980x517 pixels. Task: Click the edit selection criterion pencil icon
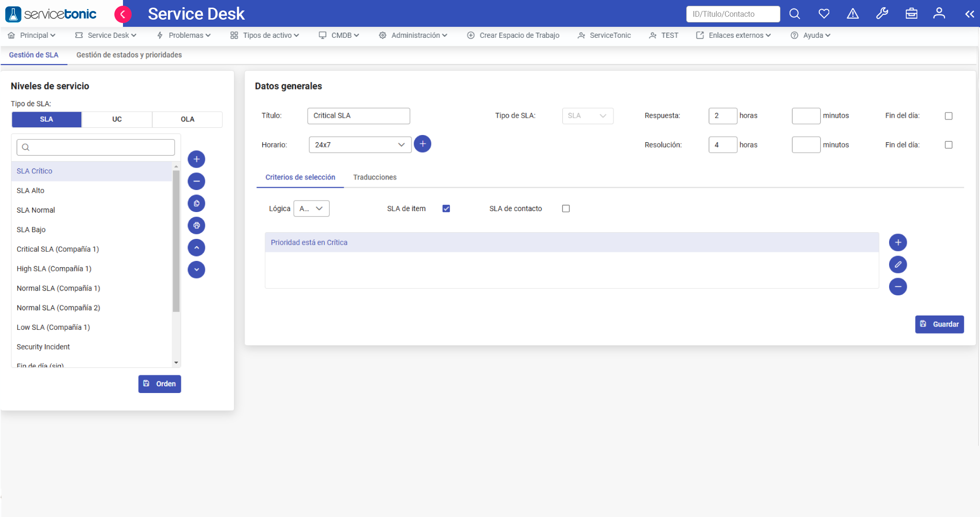tap(898, 265)
